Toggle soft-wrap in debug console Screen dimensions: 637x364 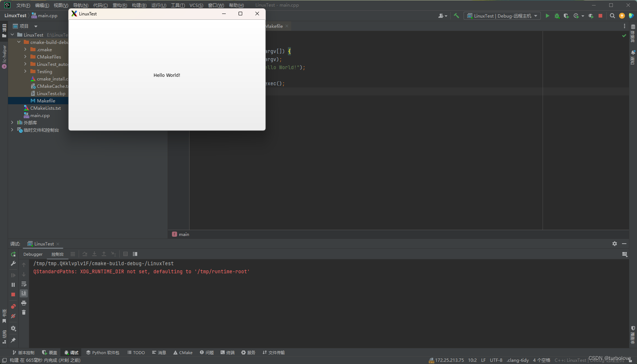(24, 284)
